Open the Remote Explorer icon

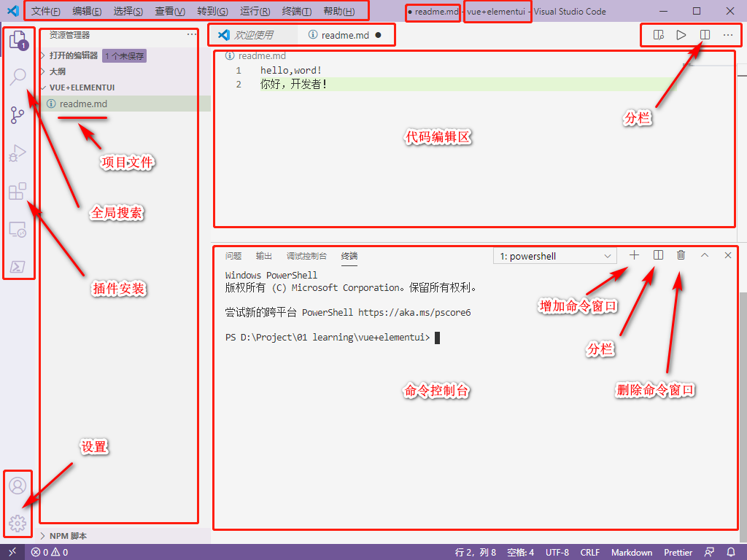tap(18, 229)
